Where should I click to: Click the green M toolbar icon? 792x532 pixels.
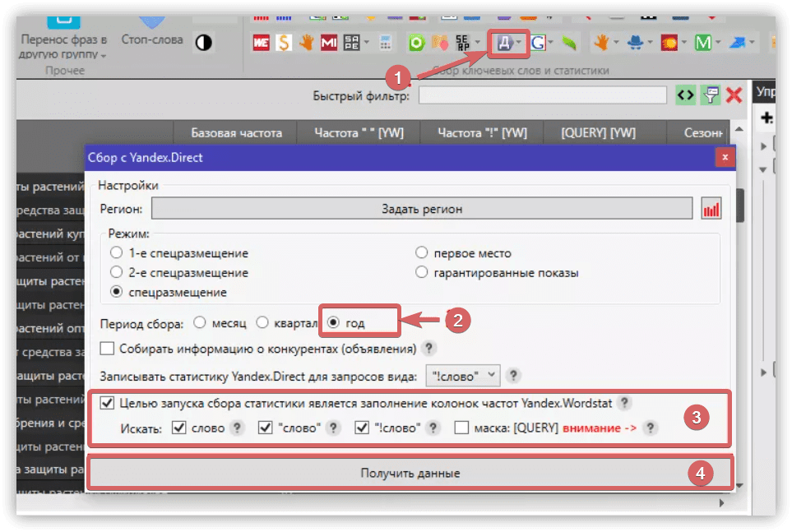(702, 43)
